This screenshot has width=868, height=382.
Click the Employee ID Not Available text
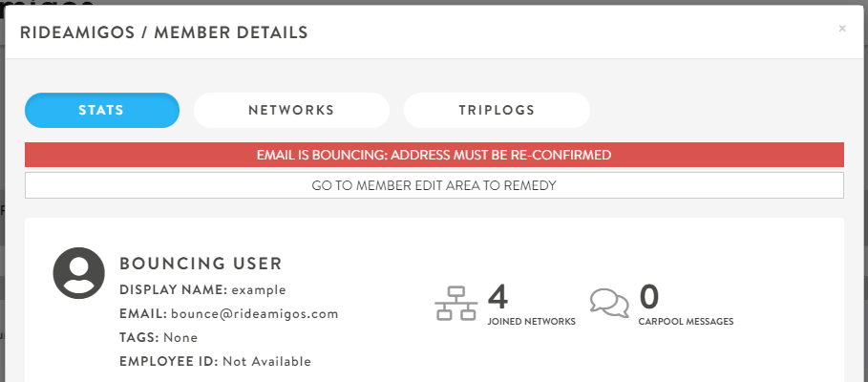point(267,361)
